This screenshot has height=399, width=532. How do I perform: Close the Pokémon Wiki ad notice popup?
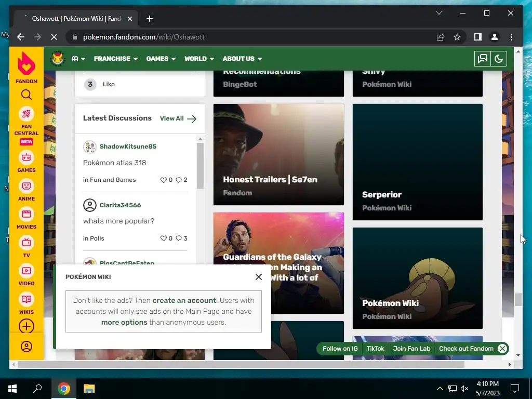coord(259,277)
